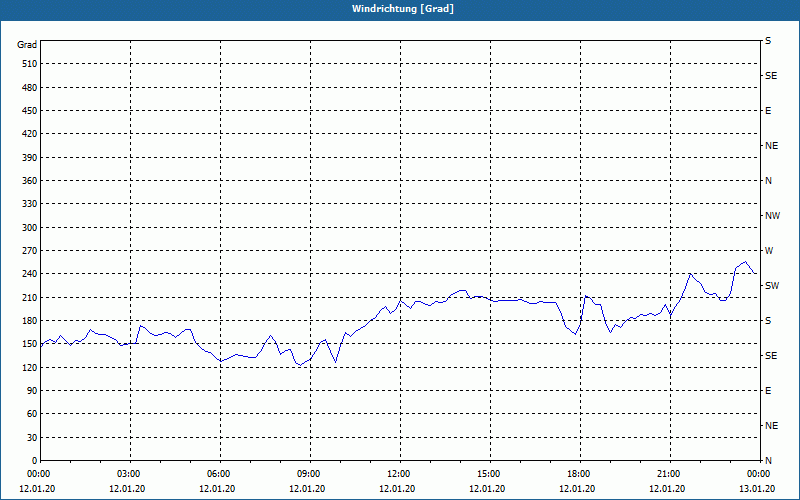Click the SW compass label
The width and height of the screenshot is (800, 500).
click(772, 286)
